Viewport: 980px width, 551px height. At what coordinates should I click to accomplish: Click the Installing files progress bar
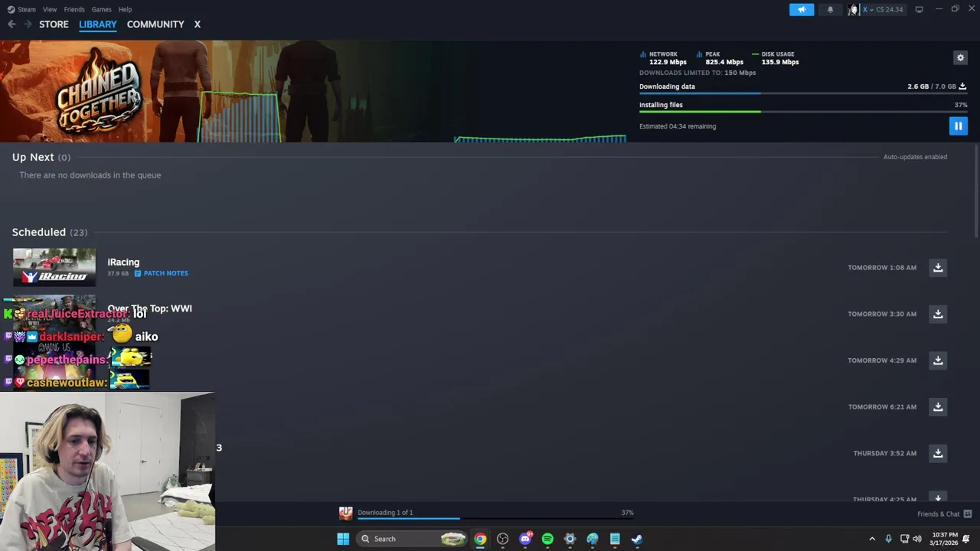click(802, 112)
